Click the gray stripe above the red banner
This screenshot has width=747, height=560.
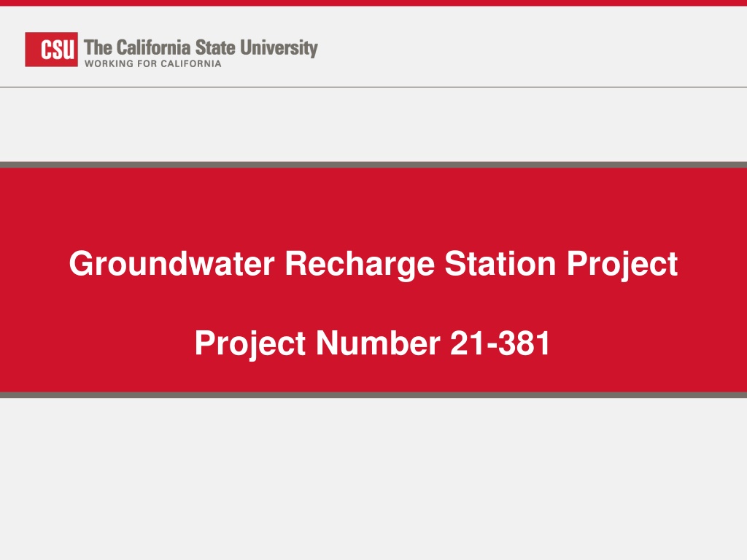(373, 166)
